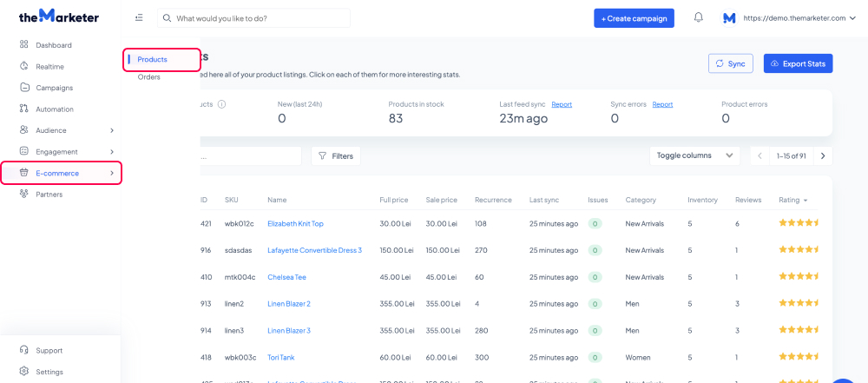Click the search magnifier icon
Screen dimensions: 868x383
tap(167, 17)
